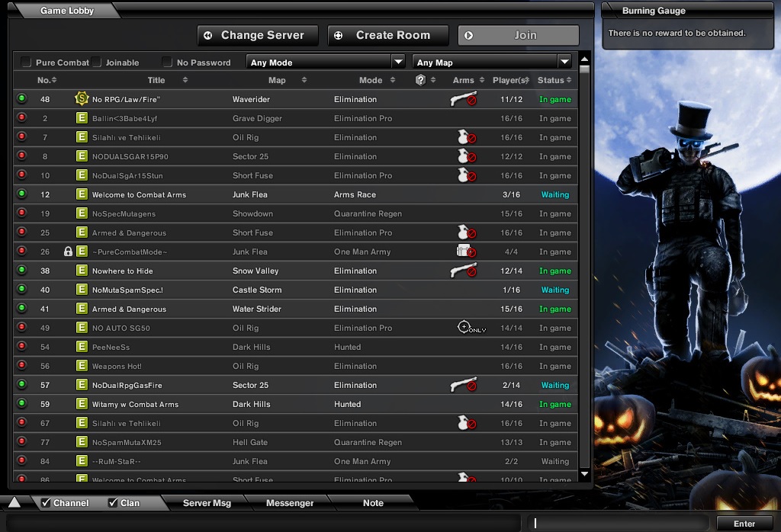Click the medkit restriction icon on ~PureCombatMode~
Image resolution: width=781 pixels, height=532 pixels.
(465, 252)
